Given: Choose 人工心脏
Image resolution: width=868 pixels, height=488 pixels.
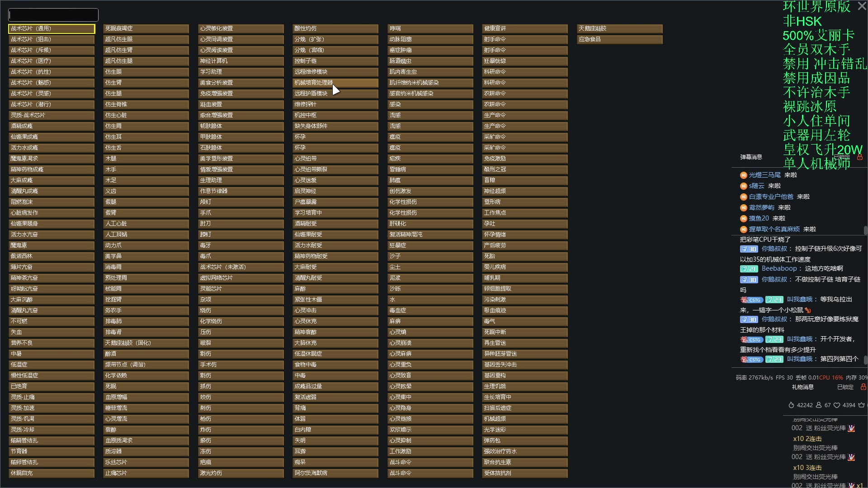Looking at the screenshot, I should (x=146, y=224).
